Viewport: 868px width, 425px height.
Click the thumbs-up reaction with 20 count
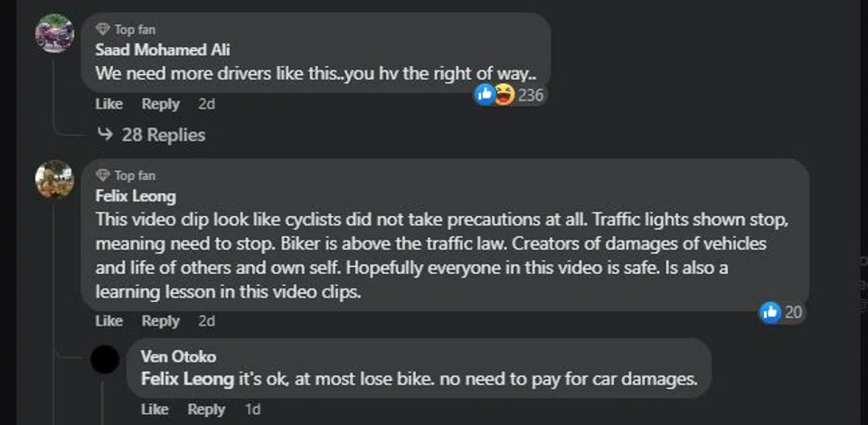tap(770, 312)
